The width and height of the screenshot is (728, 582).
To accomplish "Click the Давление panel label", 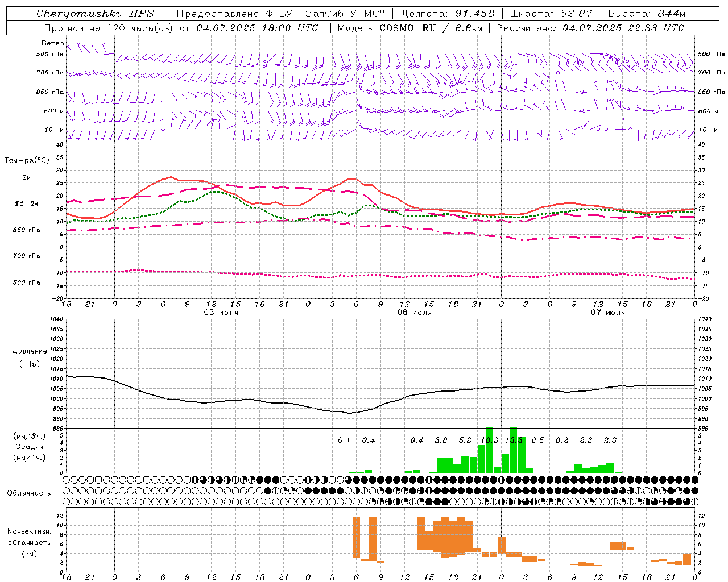I will tap(30, 351).
